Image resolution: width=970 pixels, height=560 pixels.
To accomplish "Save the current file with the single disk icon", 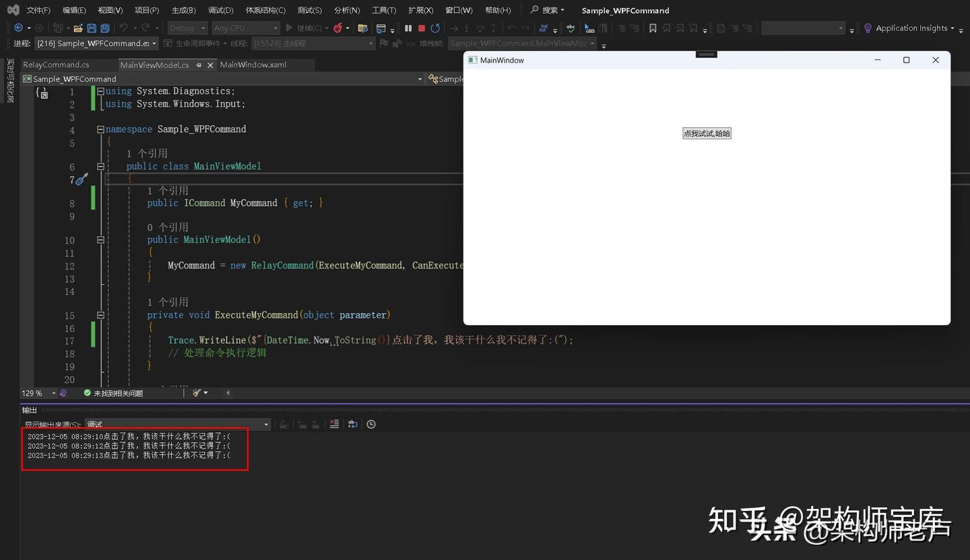I will point(92,28).
